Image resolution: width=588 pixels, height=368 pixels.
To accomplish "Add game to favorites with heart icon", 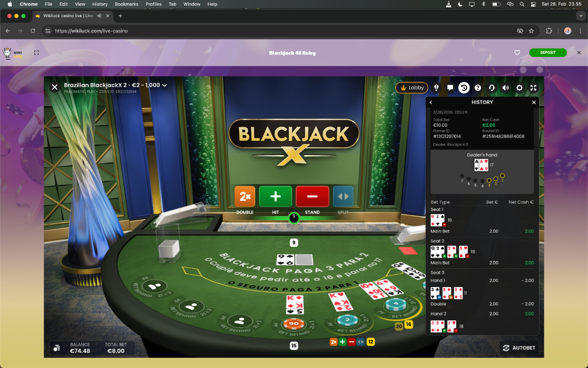I will coord(517,53).
